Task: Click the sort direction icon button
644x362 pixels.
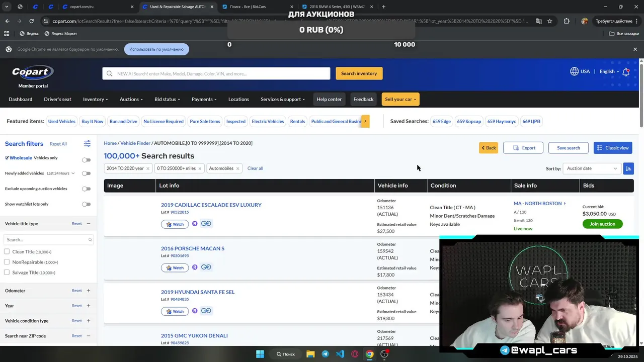Action: (628, 168)
